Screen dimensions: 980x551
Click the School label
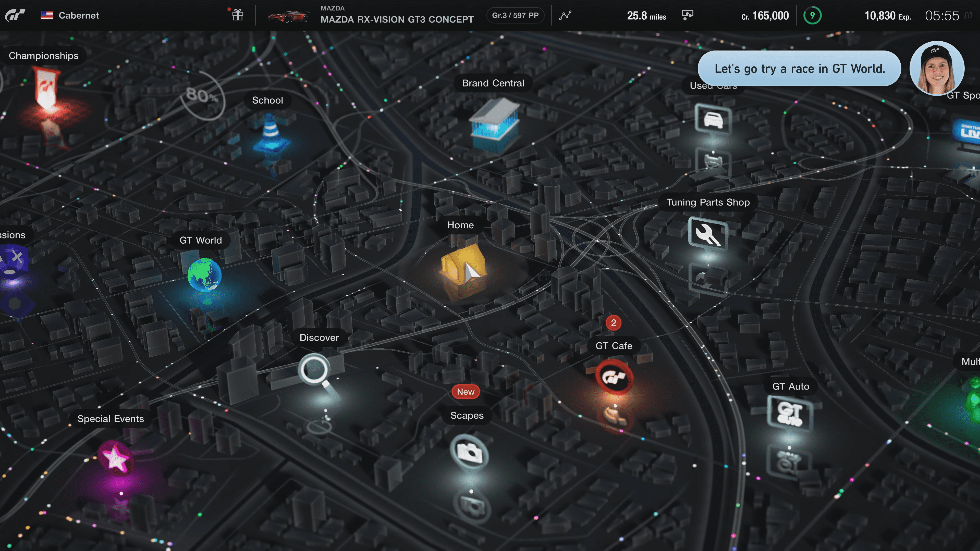click(267, 100)
